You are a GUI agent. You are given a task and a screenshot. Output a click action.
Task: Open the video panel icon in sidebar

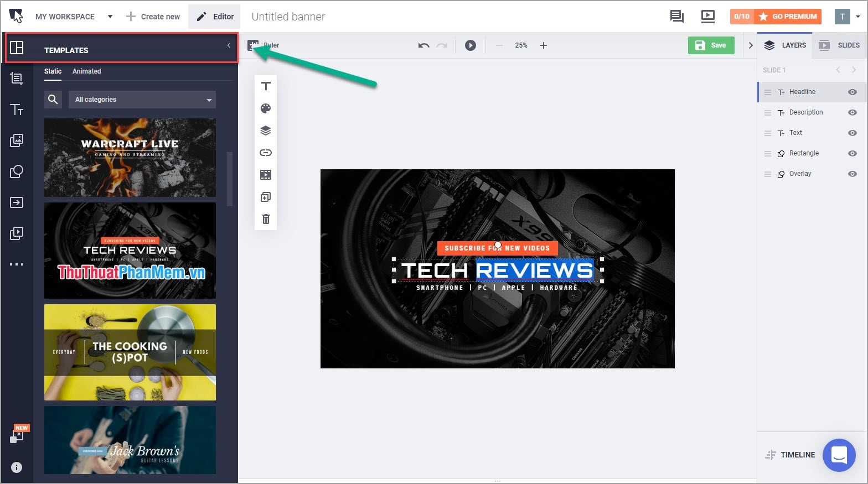coord(17,233)
